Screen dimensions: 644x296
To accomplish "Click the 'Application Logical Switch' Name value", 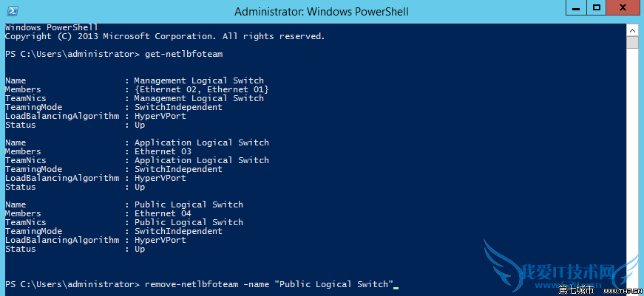I will tap(201, 142).
